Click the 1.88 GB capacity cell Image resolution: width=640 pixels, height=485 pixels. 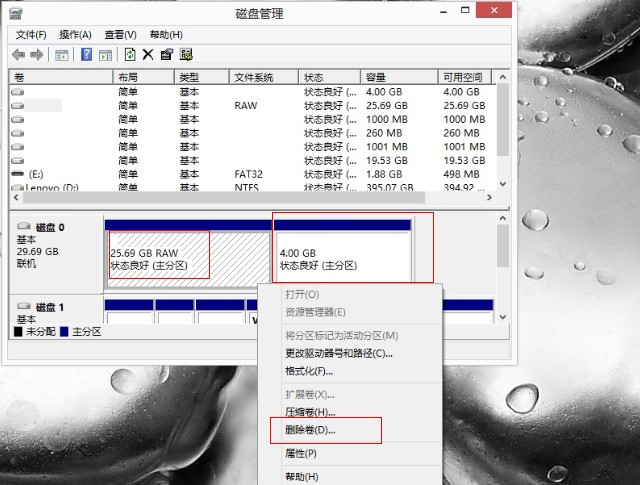point(384,174)
